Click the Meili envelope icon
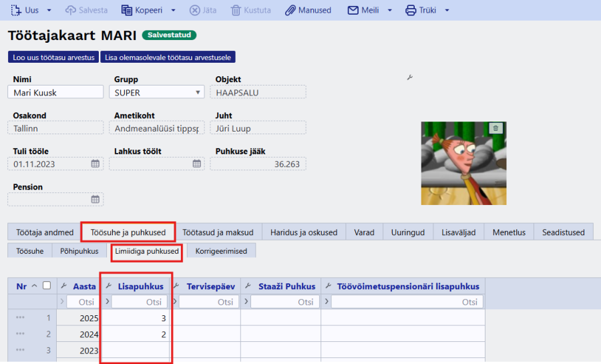The image size is (601, 364). click(353, 11)
